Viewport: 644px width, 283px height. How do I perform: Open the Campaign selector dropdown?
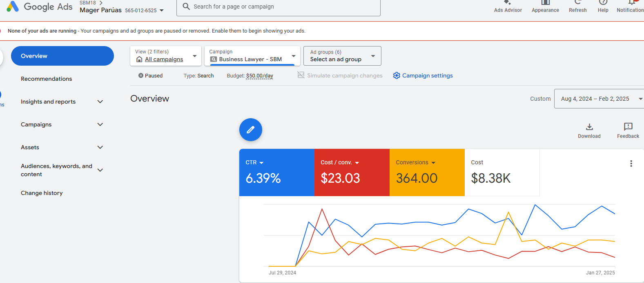click(x=252, y=56)
